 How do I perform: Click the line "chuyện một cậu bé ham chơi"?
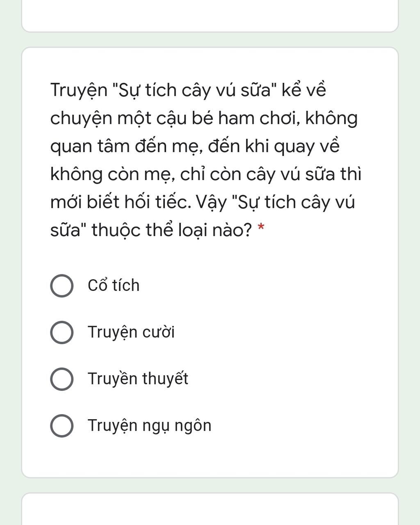(x=204, y=118)
